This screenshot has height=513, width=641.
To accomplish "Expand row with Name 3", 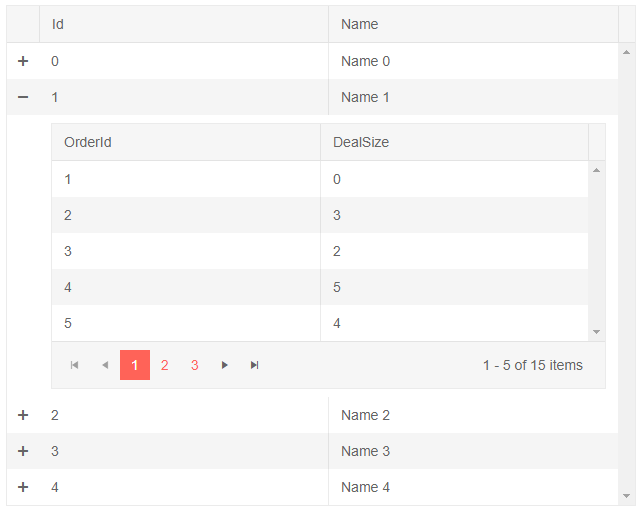I will [23, 451].
